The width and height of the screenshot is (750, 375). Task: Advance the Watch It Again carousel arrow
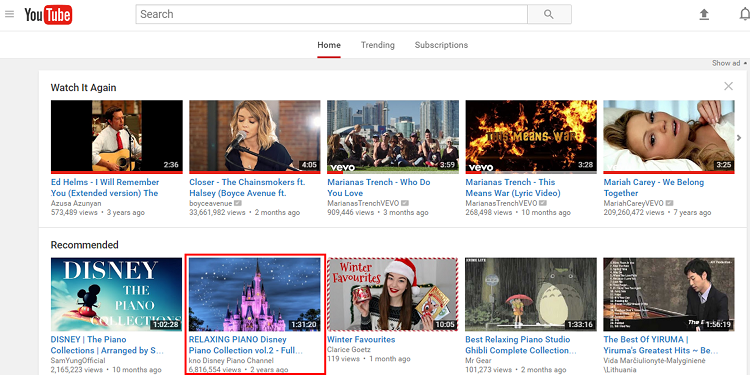739,138
